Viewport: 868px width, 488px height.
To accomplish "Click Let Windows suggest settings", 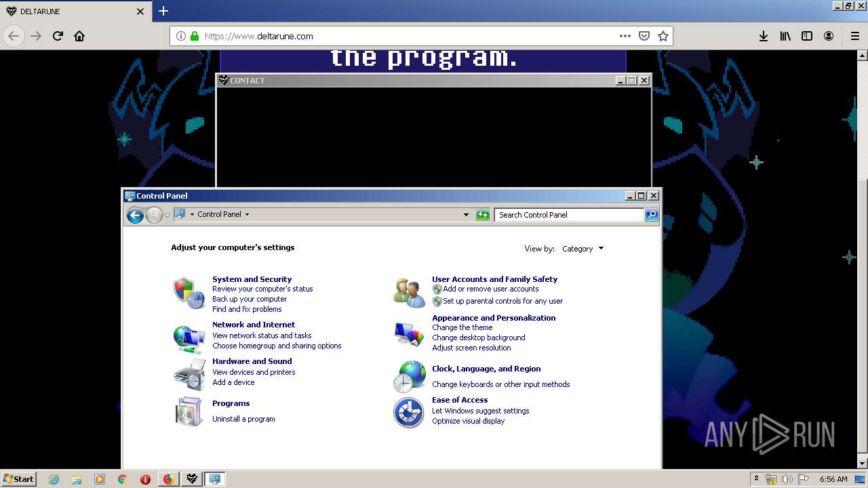I will (481, 411).
